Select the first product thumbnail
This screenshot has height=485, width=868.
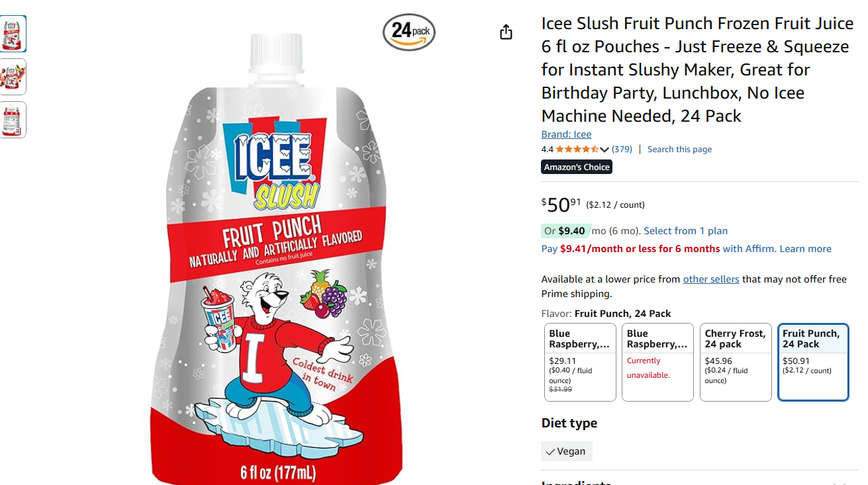13,34
